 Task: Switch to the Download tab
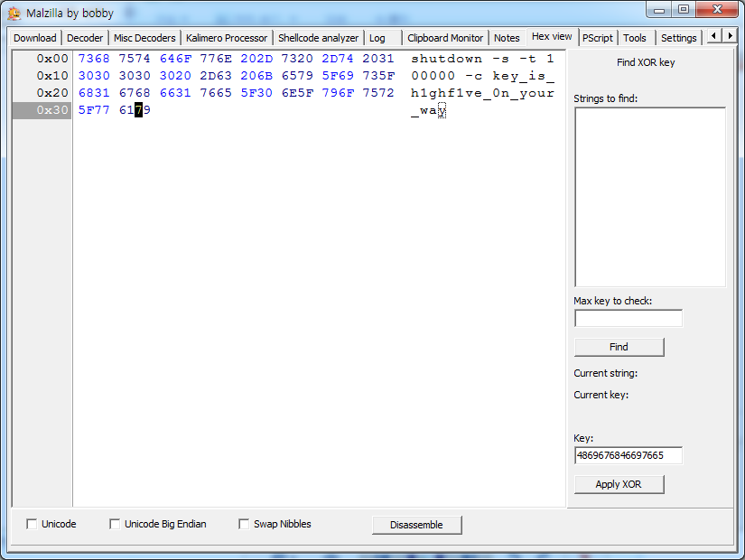(x=34, y=38)
